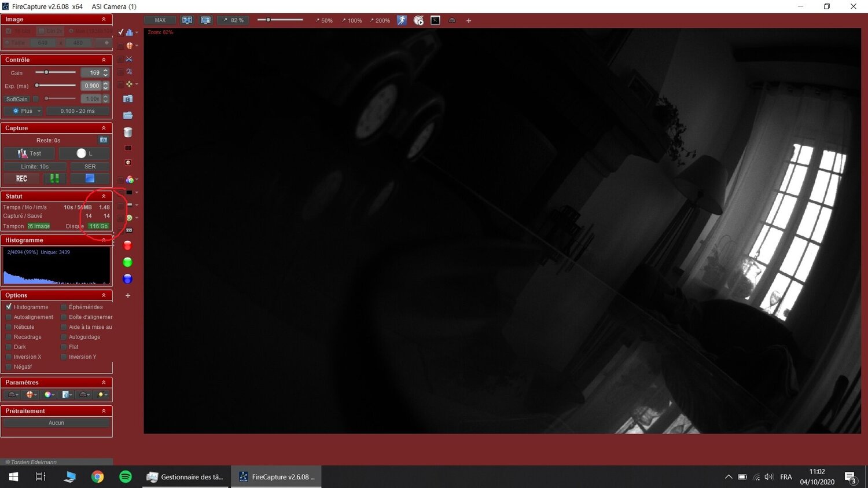This screenshot has height=488, width=868.
Task: Click the blue channel ball
Action: [x=128, y=279]
